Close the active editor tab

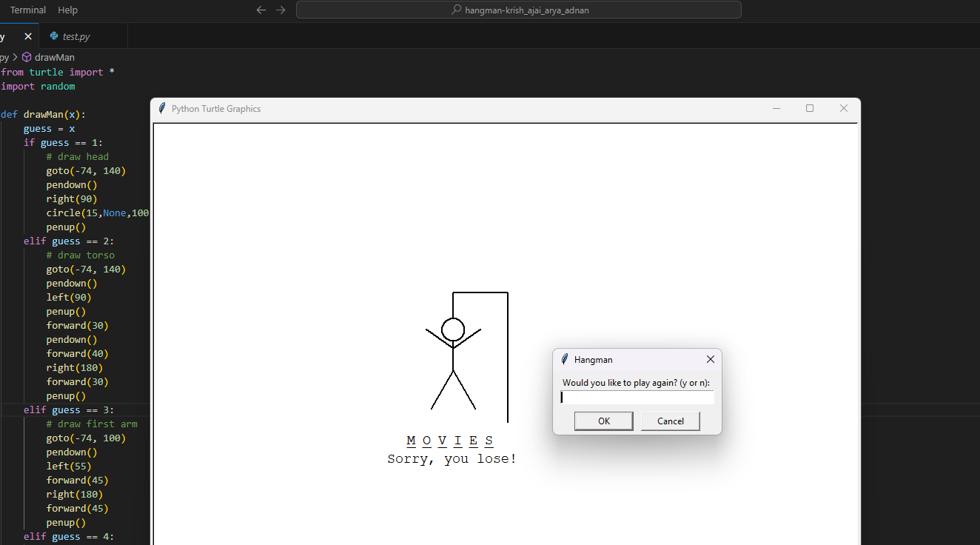(28, 36)
